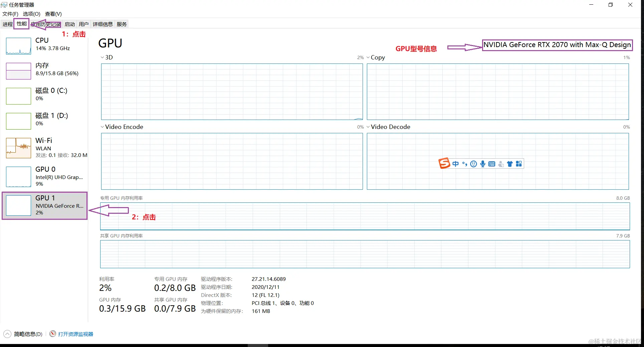Restore down the Task Manager window

[x=611, y=5]
